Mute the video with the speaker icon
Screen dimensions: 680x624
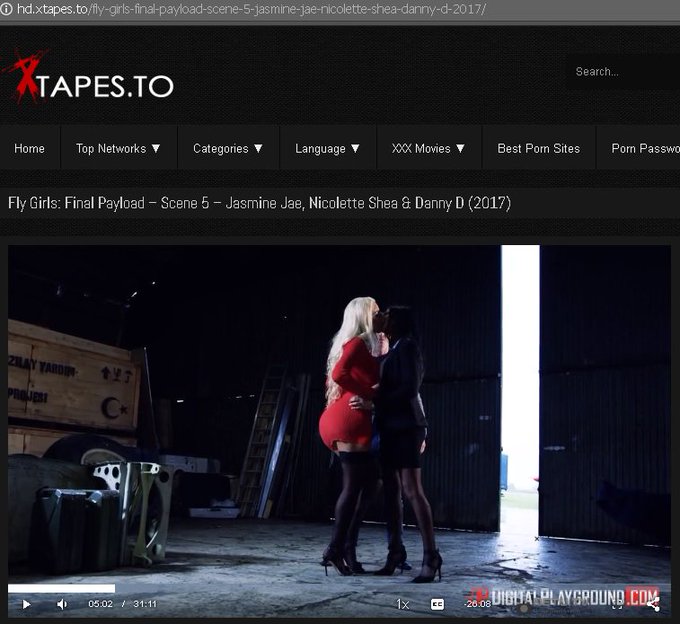click(62, 604)
